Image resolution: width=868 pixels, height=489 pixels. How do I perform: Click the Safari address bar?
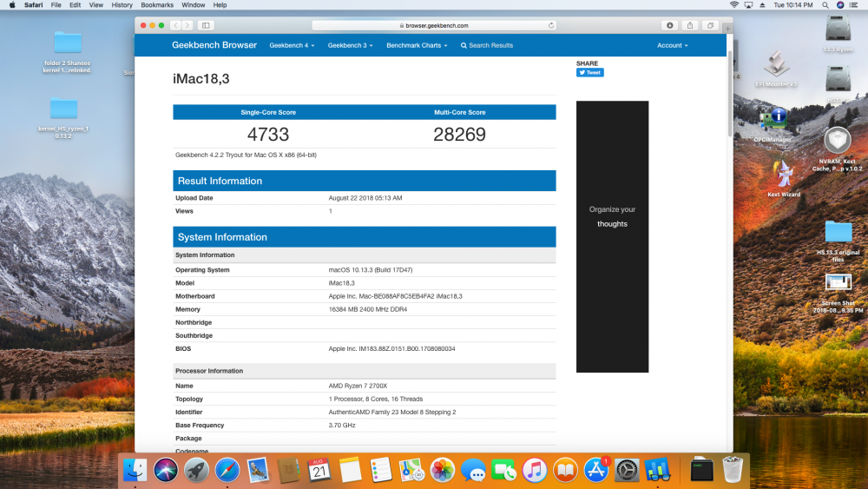point(435,25)
